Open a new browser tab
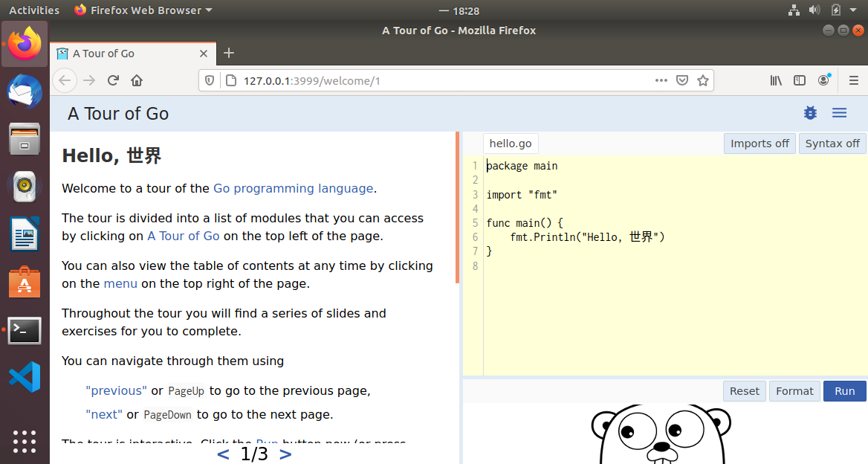868x464 pixels. 229,53
